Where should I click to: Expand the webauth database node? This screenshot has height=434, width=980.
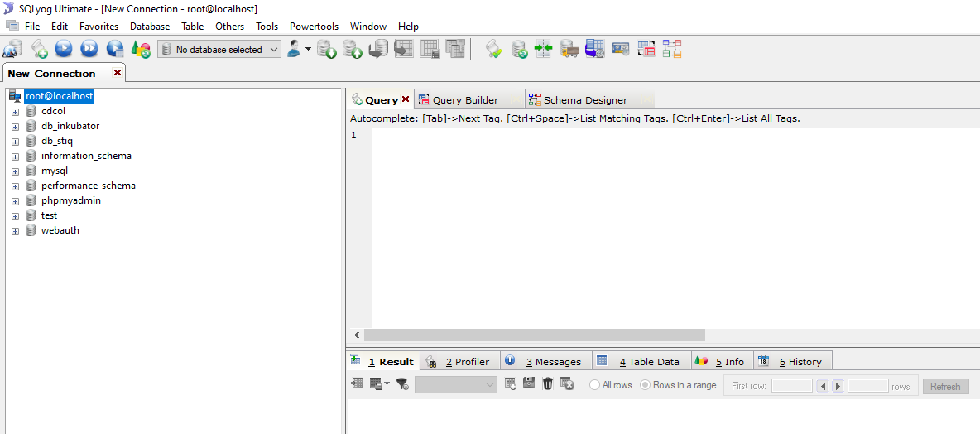[x=15, y=231]
